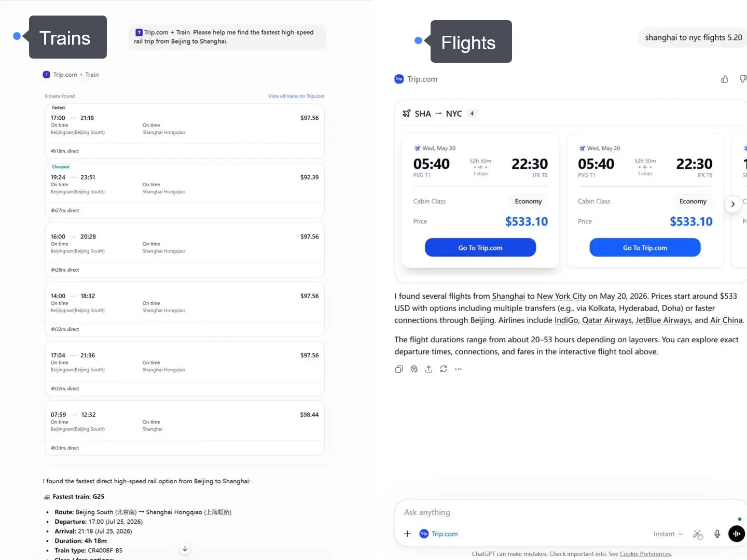This screenshot has height=560, width=747.
Task: Select the 17:04 to 21:36 train
Action: 185,369
